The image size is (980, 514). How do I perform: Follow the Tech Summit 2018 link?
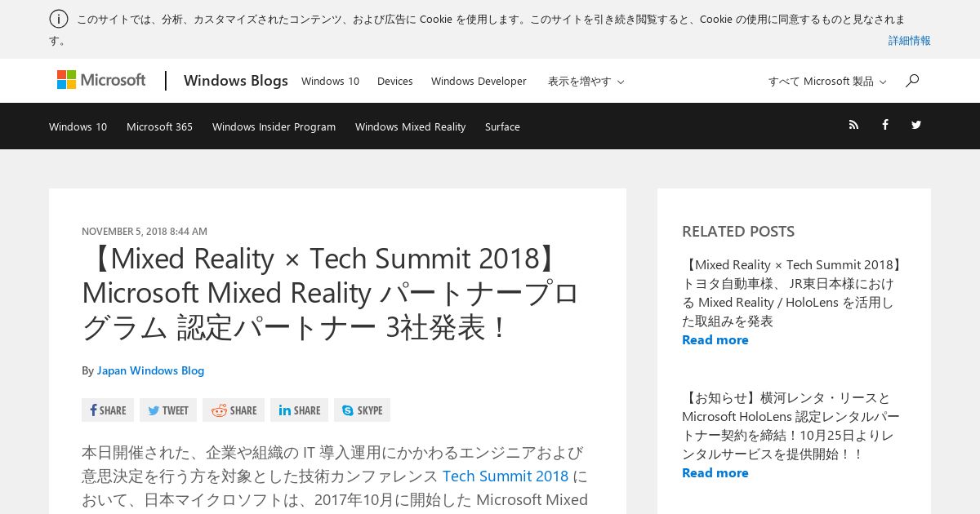tap(506, 476)
